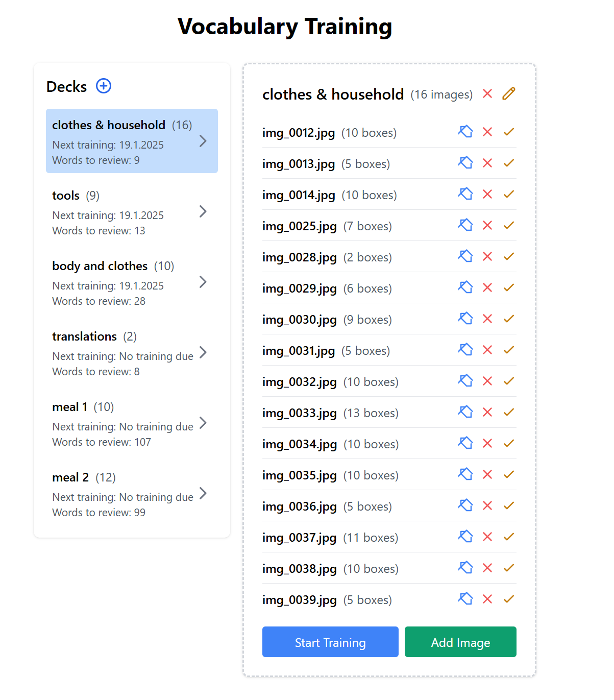
Task: Click the red X for img_0039.jpg
Action: click(487, 599)
